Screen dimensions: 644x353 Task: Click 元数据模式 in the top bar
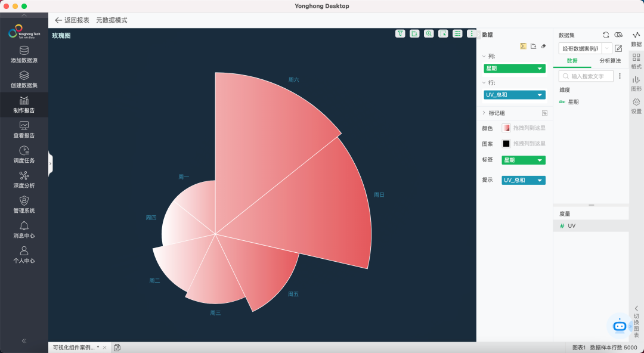click(x=112, y=20)
